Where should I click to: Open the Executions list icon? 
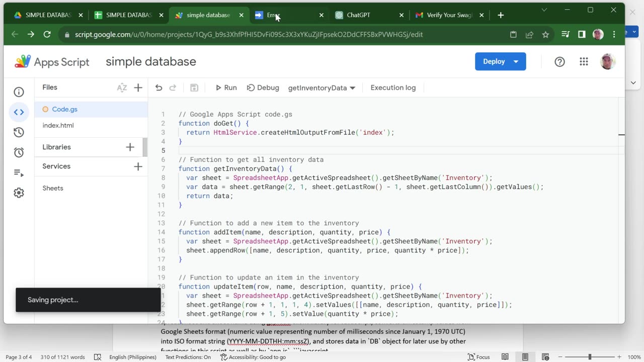click(19, 173)
